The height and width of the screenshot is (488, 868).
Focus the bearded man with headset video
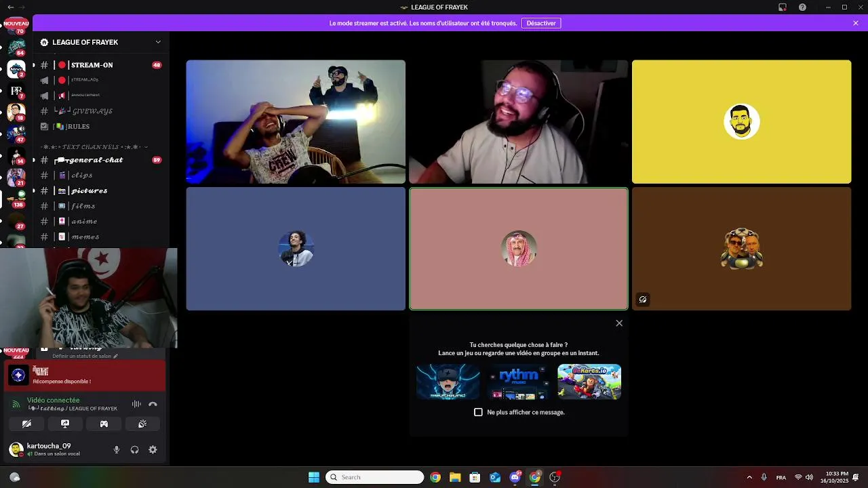pos(519,122)
